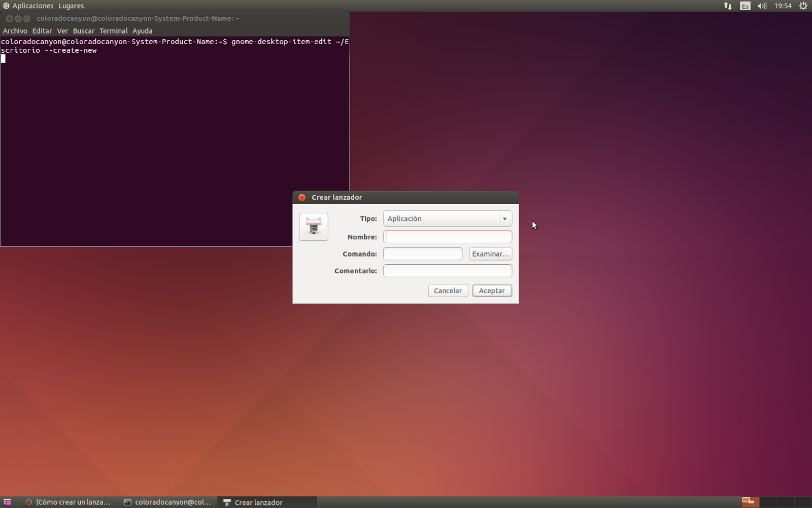This screenshot has width=812, height=508.
Task: Click the Ubuntu logo beside Aplicaciones
Action: coord(6,6)
